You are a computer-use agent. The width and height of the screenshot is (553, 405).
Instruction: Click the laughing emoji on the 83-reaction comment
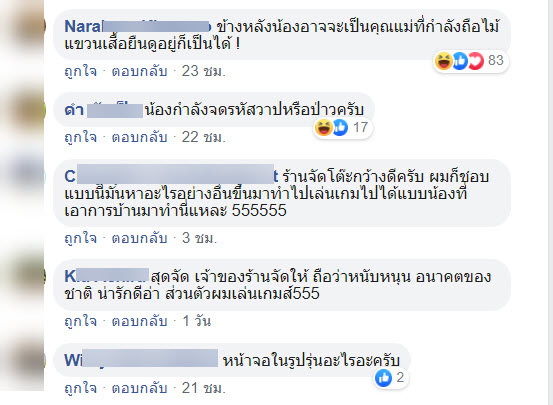(444, 61)
